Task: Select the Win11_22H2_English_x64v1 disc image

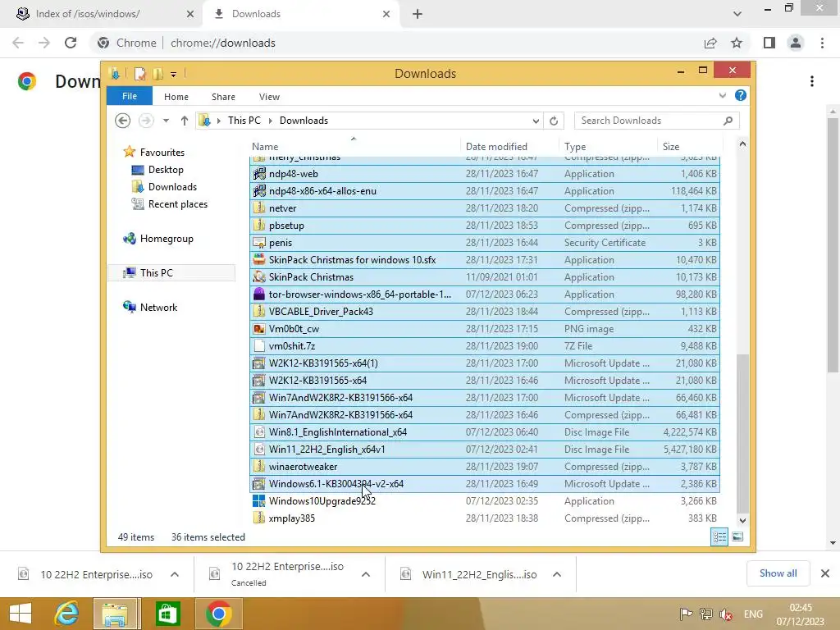Action: [484, 450]
